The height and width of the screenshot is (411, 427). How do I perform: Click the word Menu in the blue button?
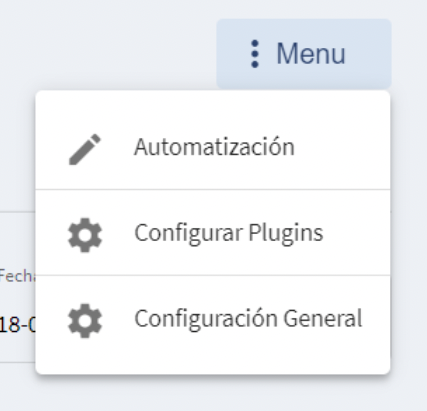tap(311, 54)
